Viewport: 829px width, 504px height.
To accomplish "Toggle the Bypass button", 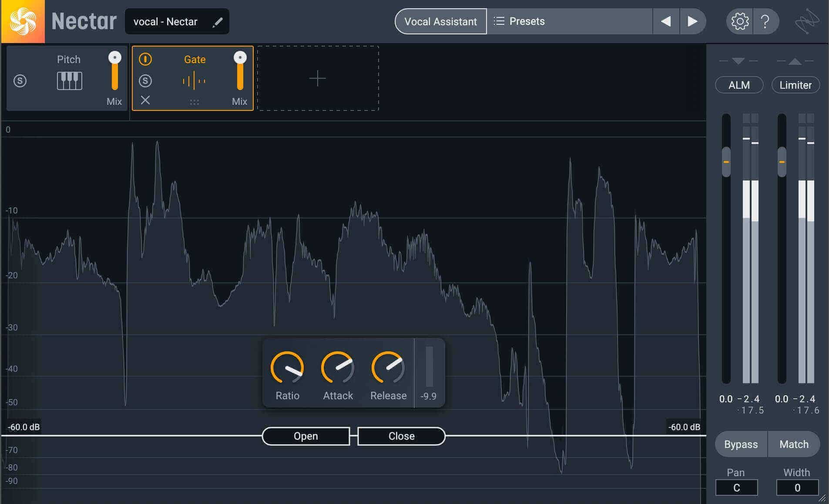I will 741,444.
